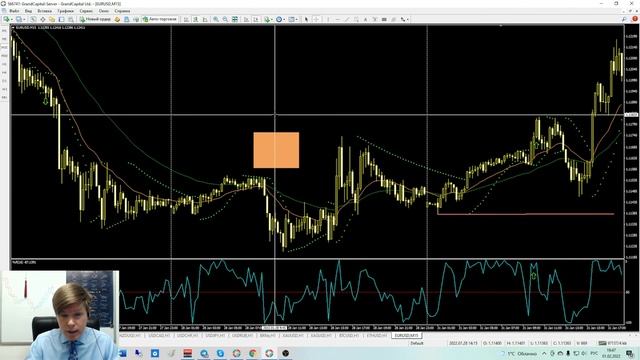Open the Сервис menu
Screen dimensions: 640x360
pos(86,11)
